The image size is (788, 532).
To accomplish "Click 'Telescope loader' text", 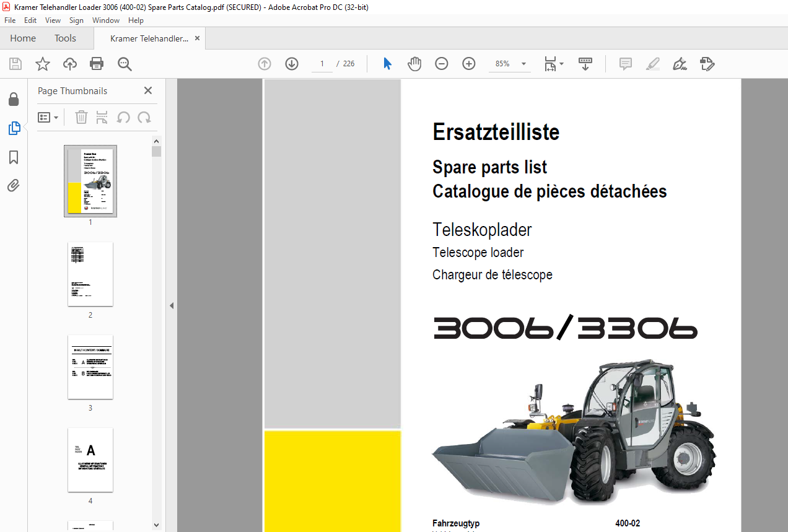I will (478, 253).
